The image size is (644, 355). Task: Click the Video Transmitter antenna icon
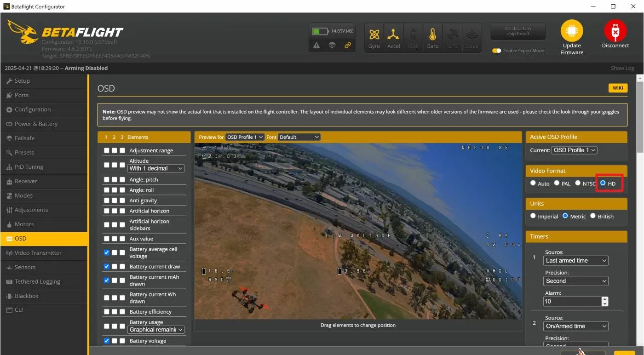pos(9,253)
